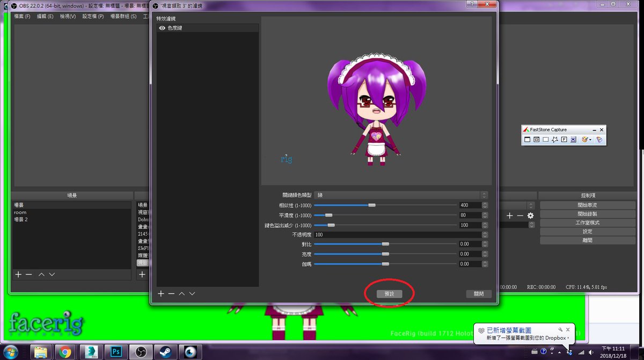
Task: Capture scrolling window in FastStone Capture
Action: click(573, 140)
